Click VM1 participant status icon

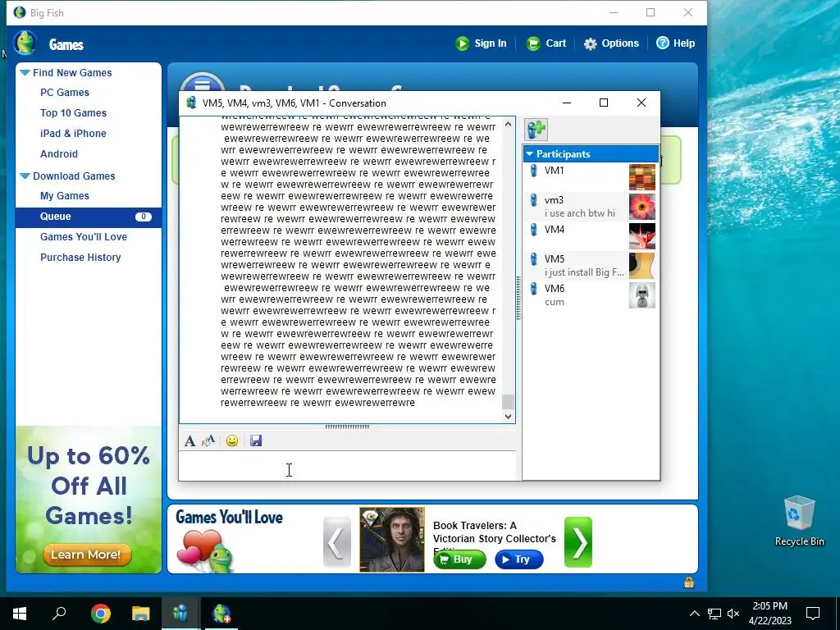click(533, 171)
